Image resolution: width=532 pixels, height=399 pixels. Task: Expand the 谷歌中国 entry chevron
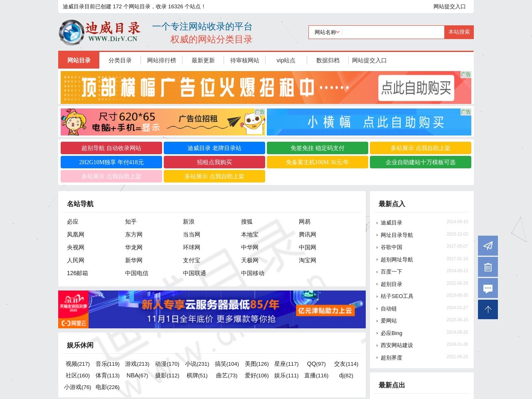click(x=377, y=247)
